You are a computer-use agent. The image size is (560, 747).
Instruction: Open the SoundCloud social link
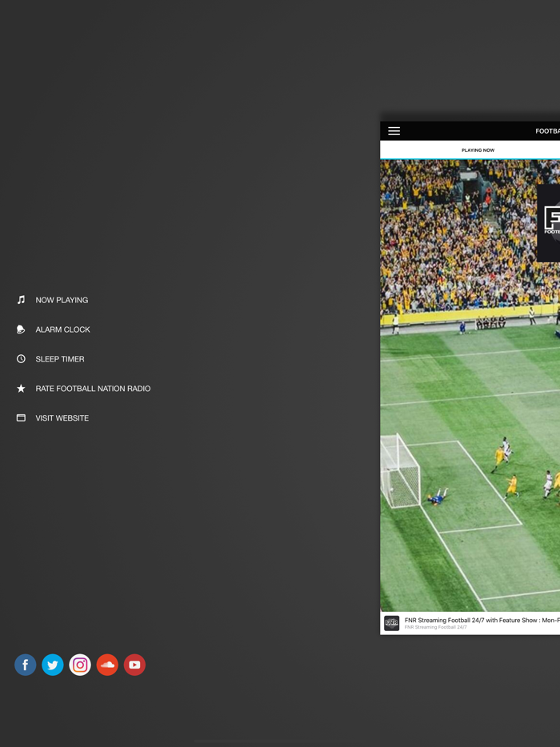(107, 665)
